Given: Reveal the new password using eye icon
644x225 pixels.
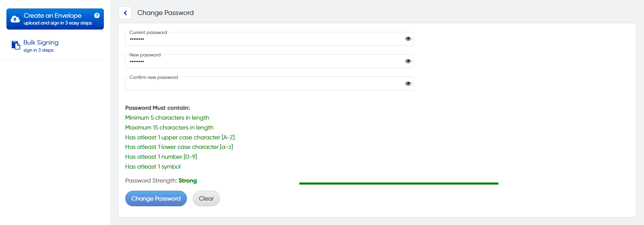Looking at the screenshot, I should point(408,61).
